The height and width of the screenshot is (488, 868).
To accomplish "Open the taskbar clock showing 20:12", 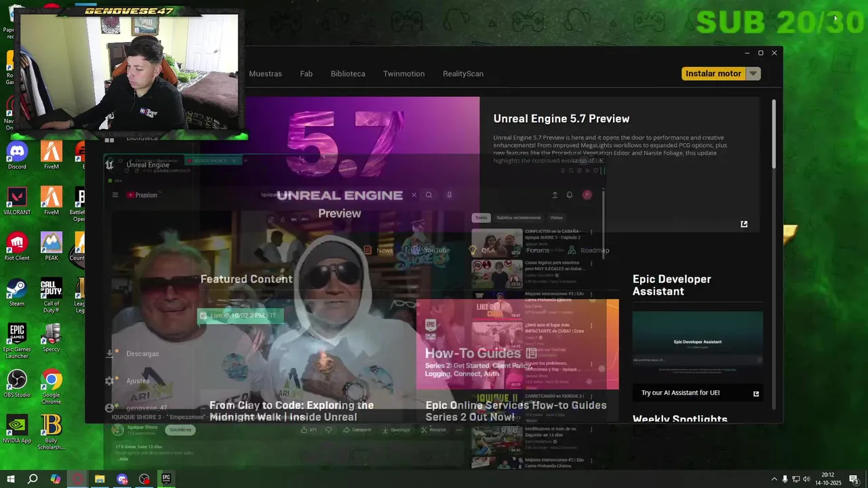I will 828,479.
